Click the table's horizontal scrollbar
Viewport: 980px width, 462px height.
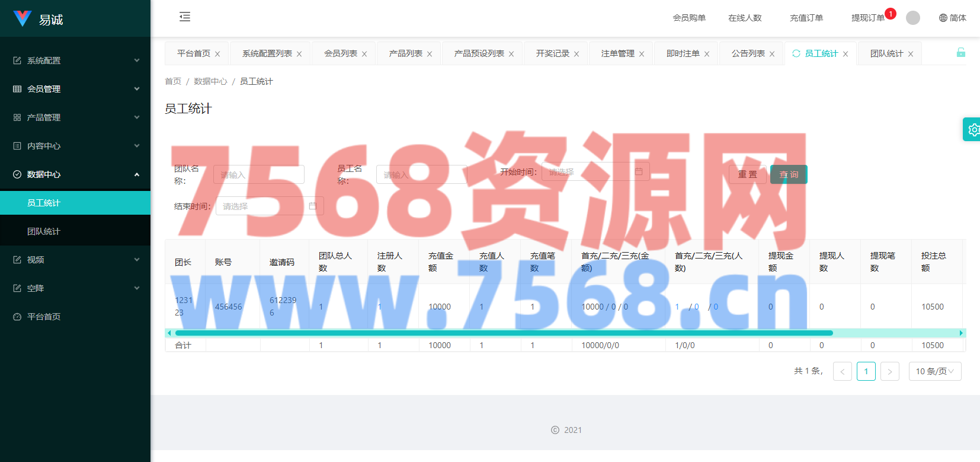(504, 333)
